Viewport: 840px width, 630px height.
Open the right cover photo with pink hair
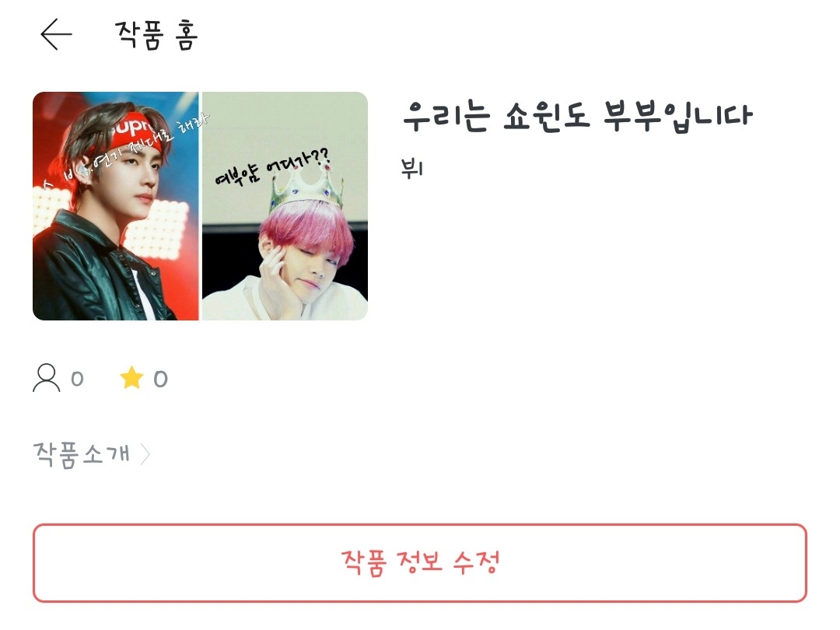[x=285, y=206]
